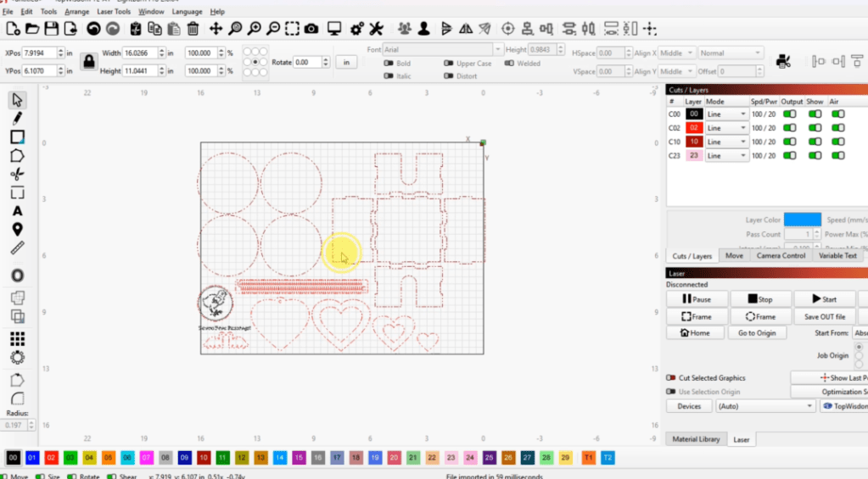Image resolution: width=868 pixels, height=479 pixels.
Task: Open Mode dropdown for layer C10
Action: coord(726,142)
